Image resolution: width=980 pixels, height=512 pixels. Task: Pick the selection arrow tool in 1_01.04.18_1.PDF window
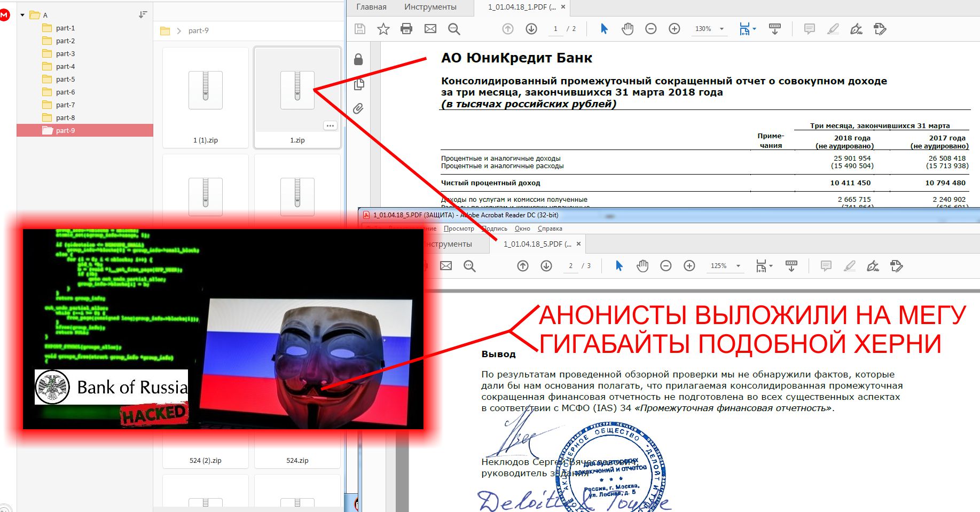(604, 29)
